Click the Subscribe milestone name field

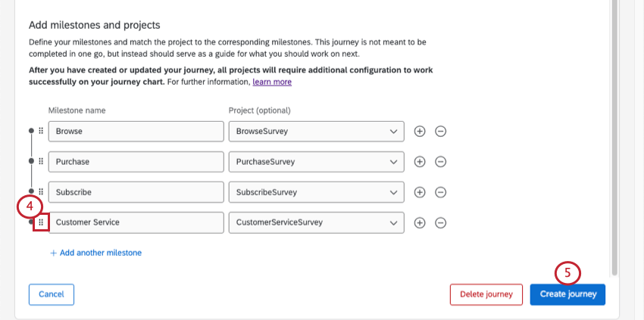click(x=136, y=192)
